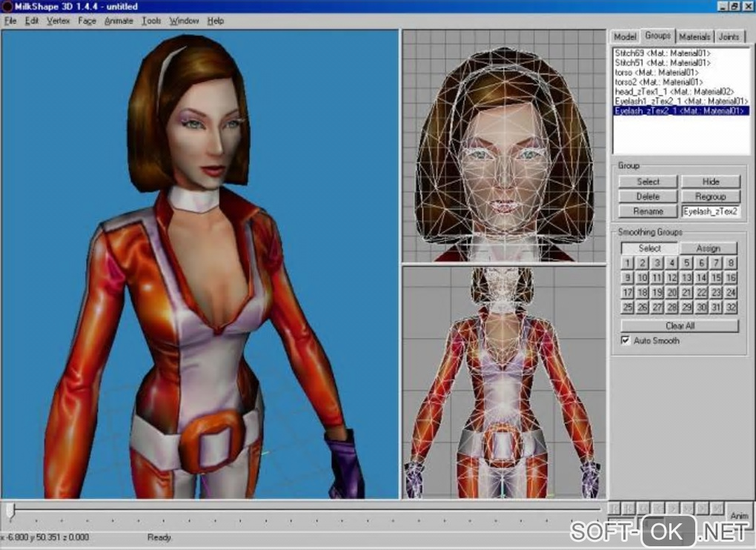Open the Edit menu
The image size is (756, 550).
32,21
